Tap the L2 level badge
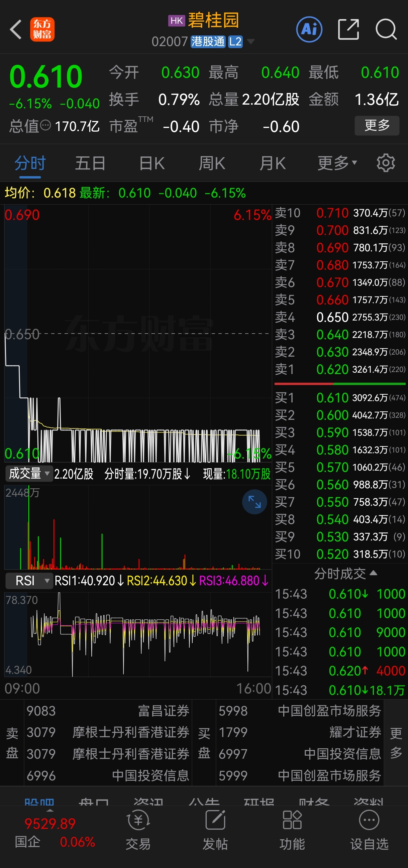This screenshot has width=408, height=868. point(235,41)
